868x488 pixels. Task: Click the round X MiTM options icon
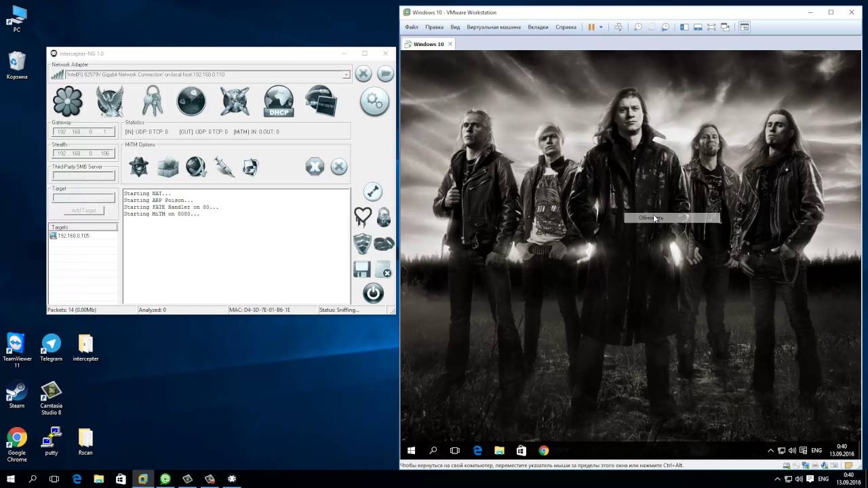click(339, 166)
